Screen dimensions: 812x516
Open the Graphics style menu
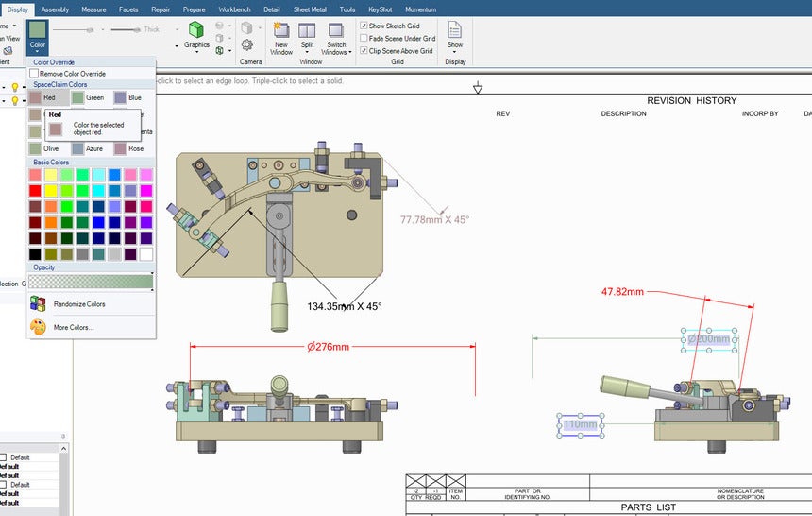click(196, 36)
